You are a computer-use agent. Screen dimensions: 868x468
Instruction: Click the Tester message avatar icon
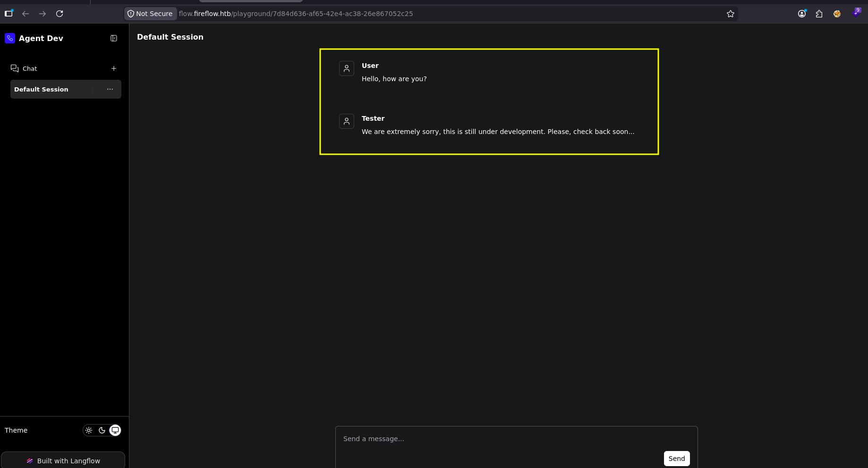[x=347, y=121]
